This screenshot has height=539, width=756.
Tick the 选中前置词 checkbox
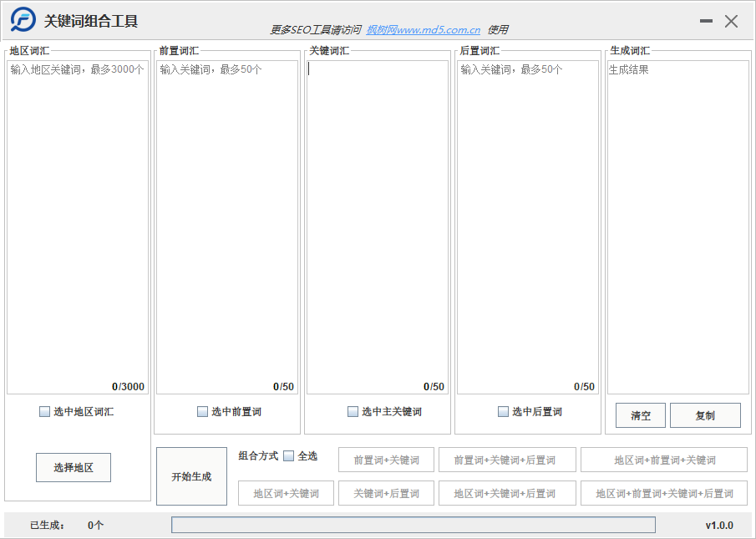[x=203, y=411]
